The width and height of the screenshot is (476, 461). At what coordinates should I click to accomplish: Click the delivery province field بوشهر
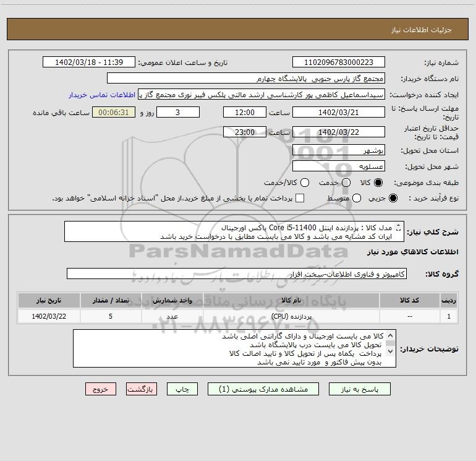(339, 150)
